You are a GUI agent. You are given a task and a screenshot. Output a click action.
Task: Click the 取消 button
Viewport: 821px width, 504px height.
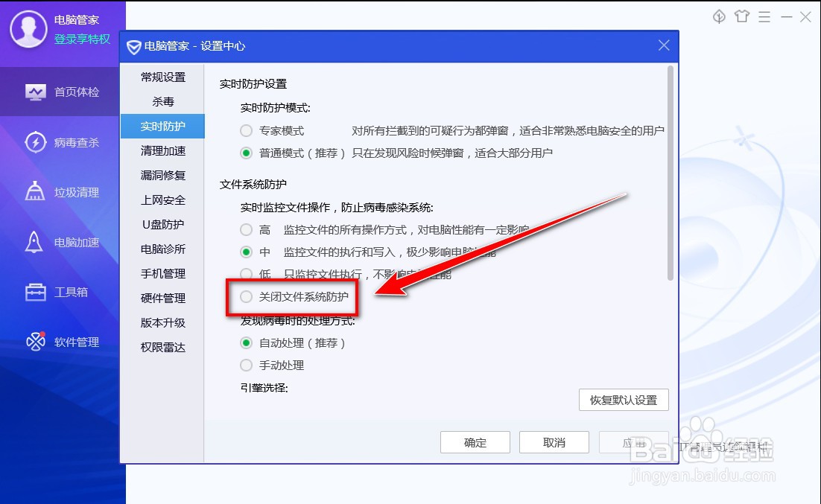point(554,442)
